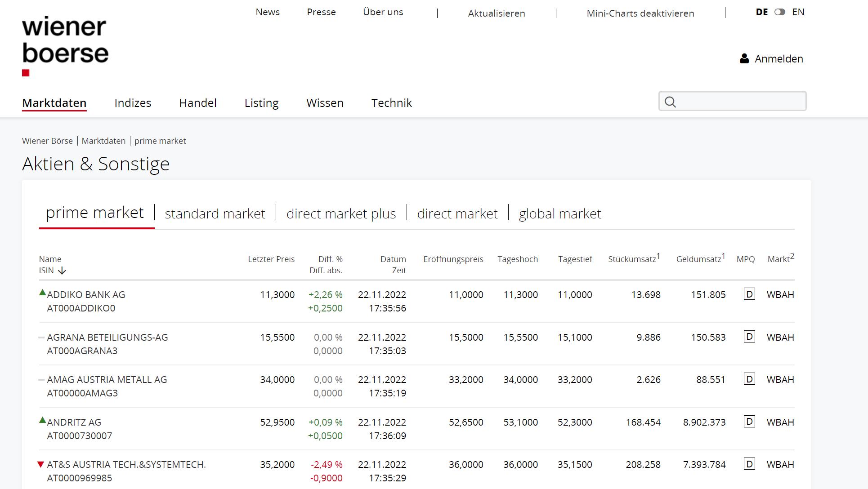Expand the Indizes navigation menu
Image resolution: width=868 pixels, height=489 pixels.
(133, 103)
